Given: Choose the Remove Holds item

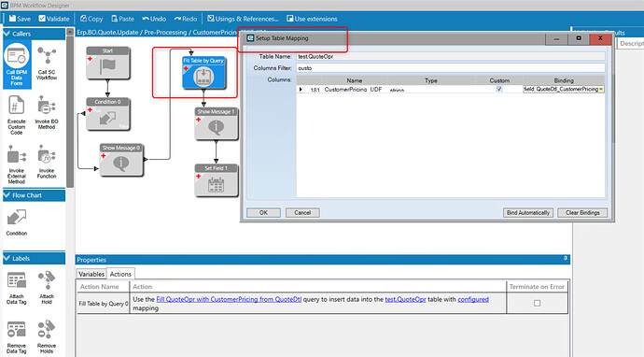Looking at the screenshot, I should [x=47, y=337].
